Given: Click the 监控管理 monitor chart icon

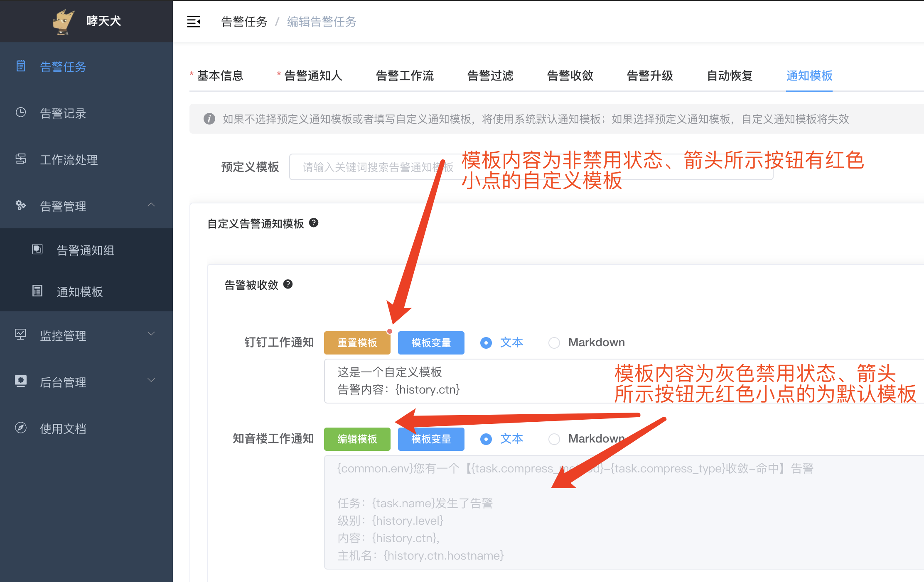Looking at the screenshot, I should point(21,334).
